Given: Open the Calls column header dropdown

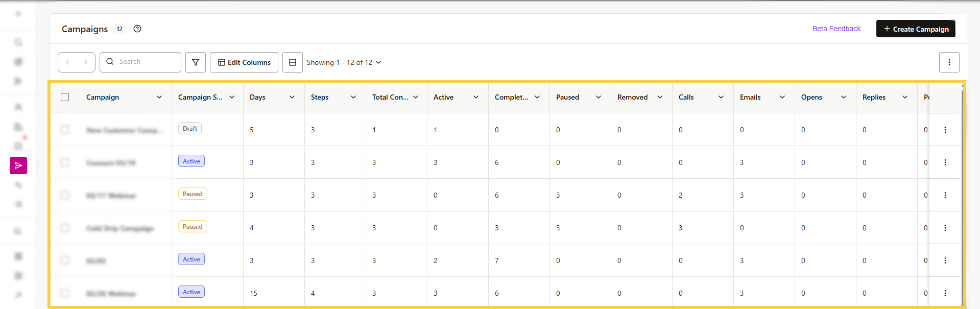Looking at the screenshot, I should [721, 97].
